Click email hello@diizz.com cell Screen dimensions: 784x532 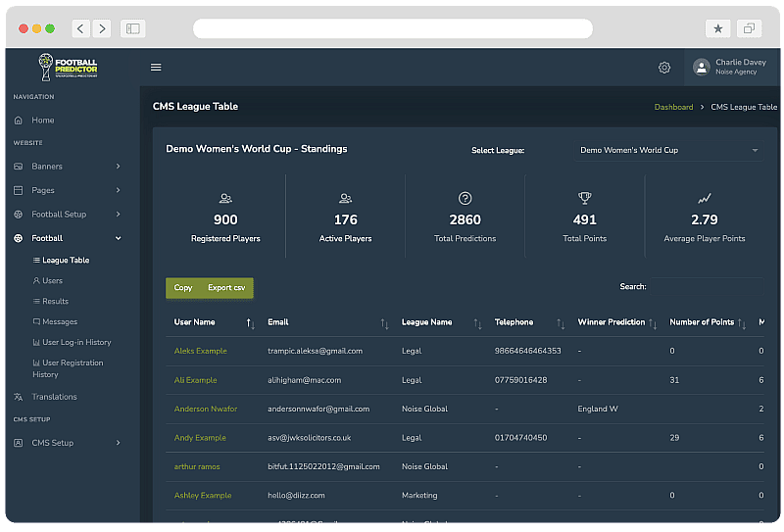click(x=296, y=496)
